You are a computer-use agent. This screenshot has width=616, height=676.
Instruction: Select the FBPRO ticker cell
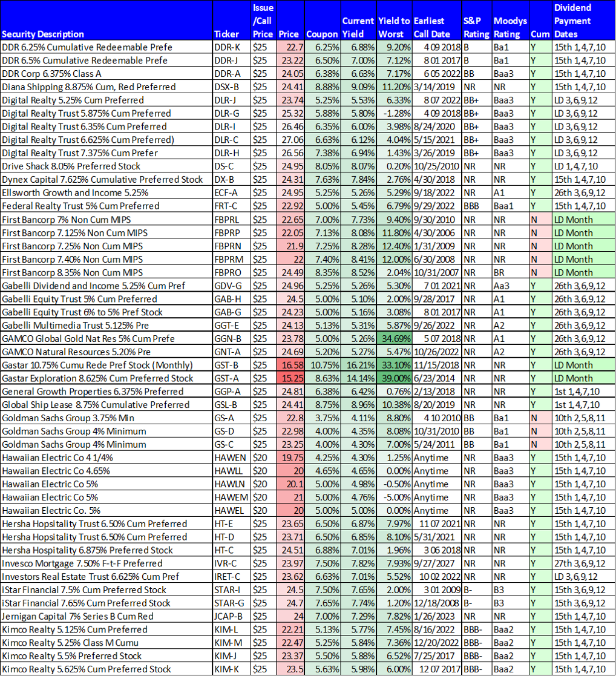(x=232, y=272)
